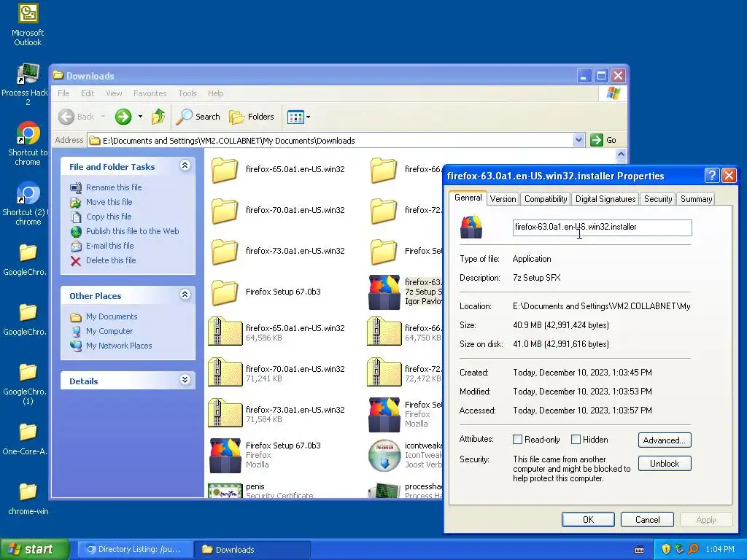Select the firefox-66 zip archive 64,750 KB
This screenshot has height=560, width=747.
384,332
